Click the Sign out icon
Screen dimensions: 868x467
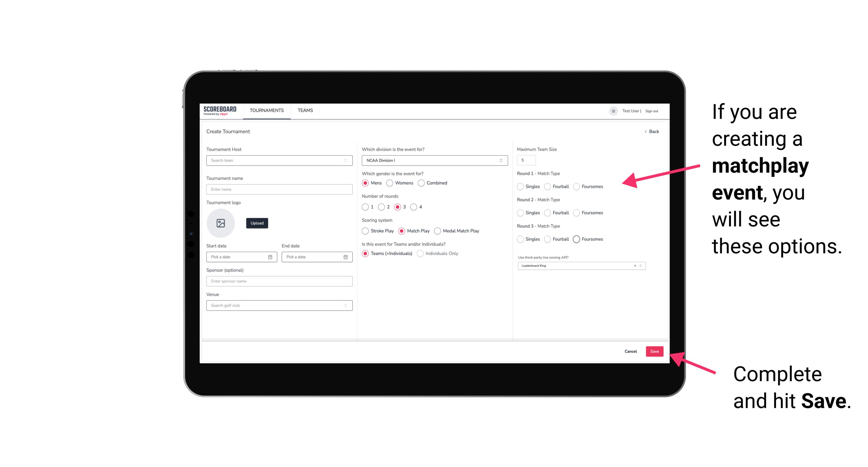(652, 110)
